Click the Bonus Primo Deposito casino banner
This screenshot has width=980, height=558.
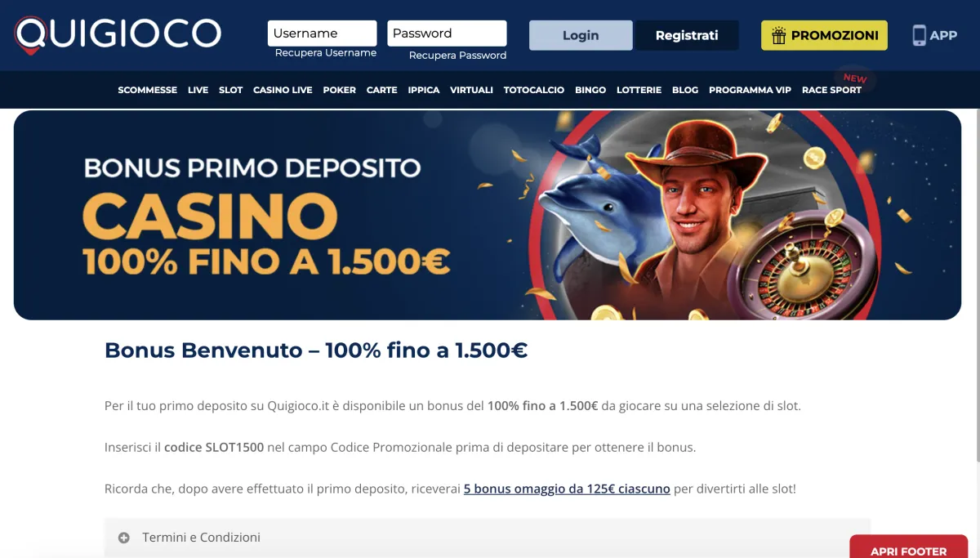coord(488,215)
